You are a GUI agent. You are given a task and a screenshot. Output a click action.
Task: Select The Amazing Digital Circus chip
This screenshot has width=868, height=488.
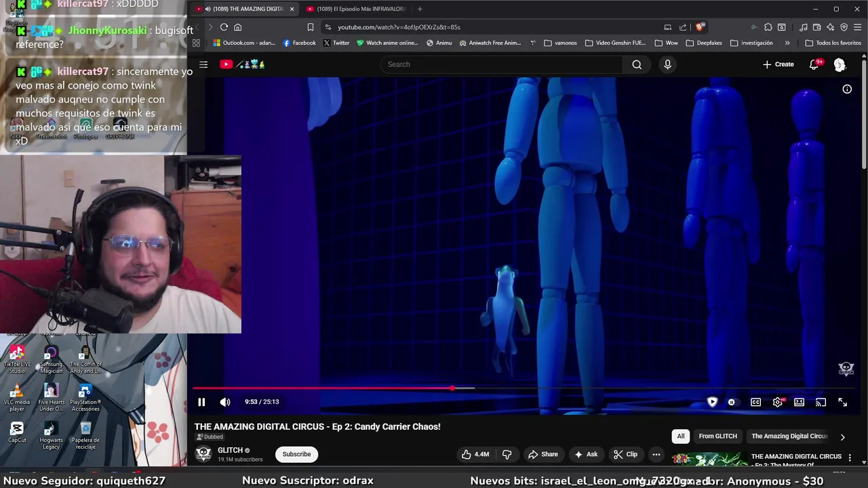(789, 436)
